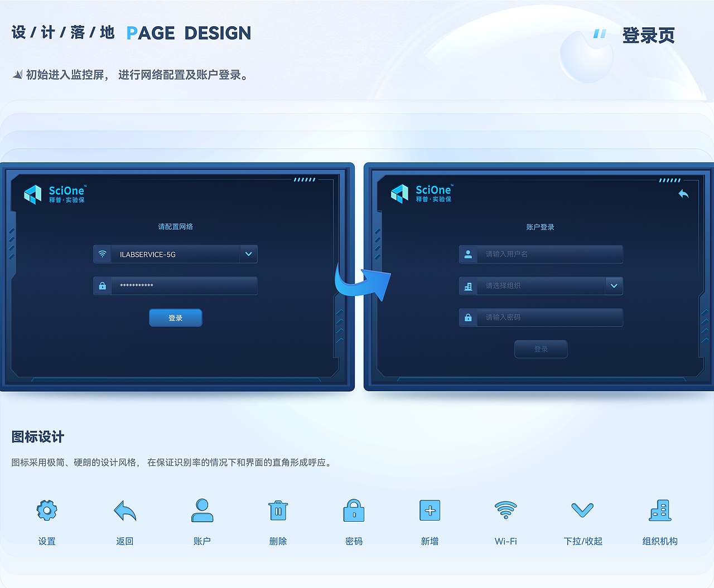Click the Wi-Fi signal icon
The width and height of the screenshot is (714, 588).
pyautogui.click(x=505, y=510)
